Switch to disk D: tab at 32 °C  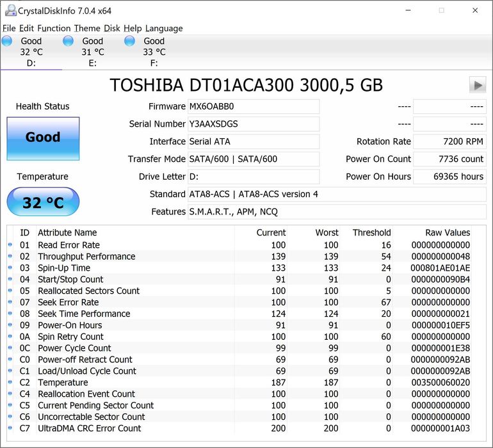[31, 52]
